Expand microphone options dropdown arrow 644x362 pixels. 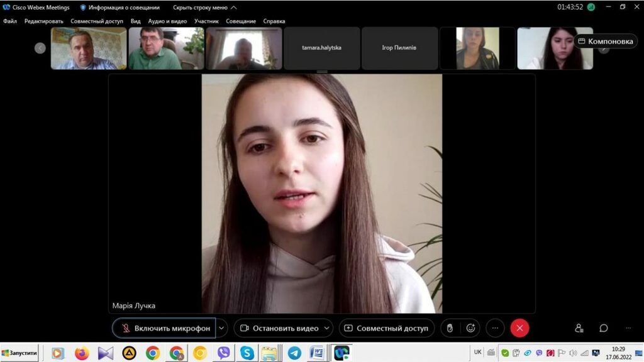pyautogui.click(x=221, y=328)
